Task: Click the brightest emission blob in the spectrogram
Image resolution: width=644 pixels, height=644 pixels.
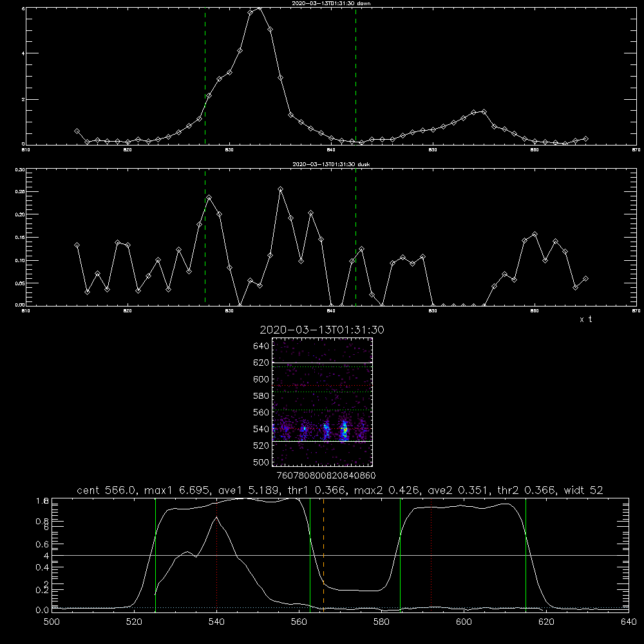Action: click(345, 430)
